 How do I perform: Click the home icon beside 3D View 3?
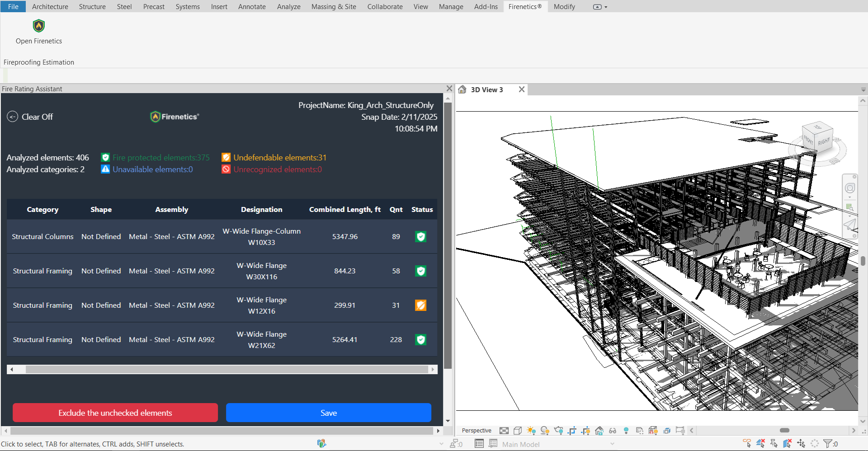point(462,89)
